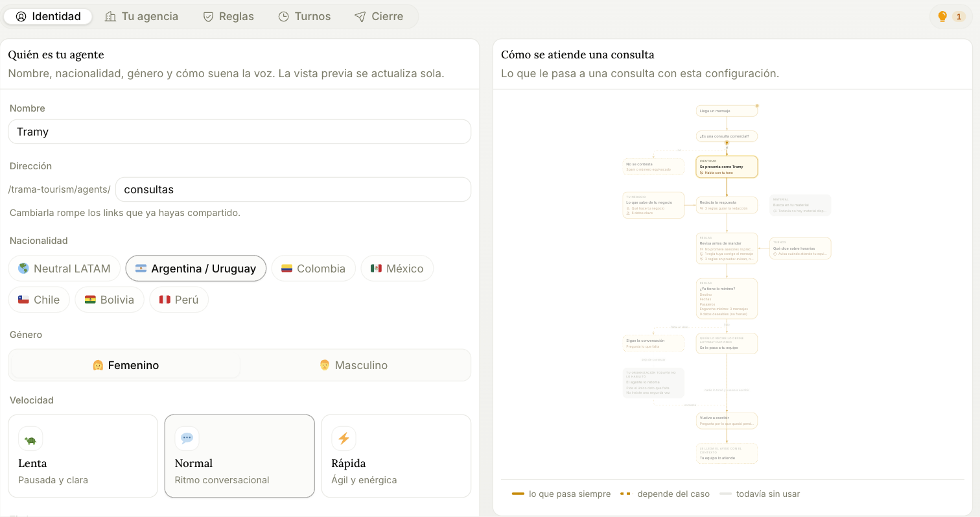
Task: Choose Masculino gender
Action: (354, 365)
